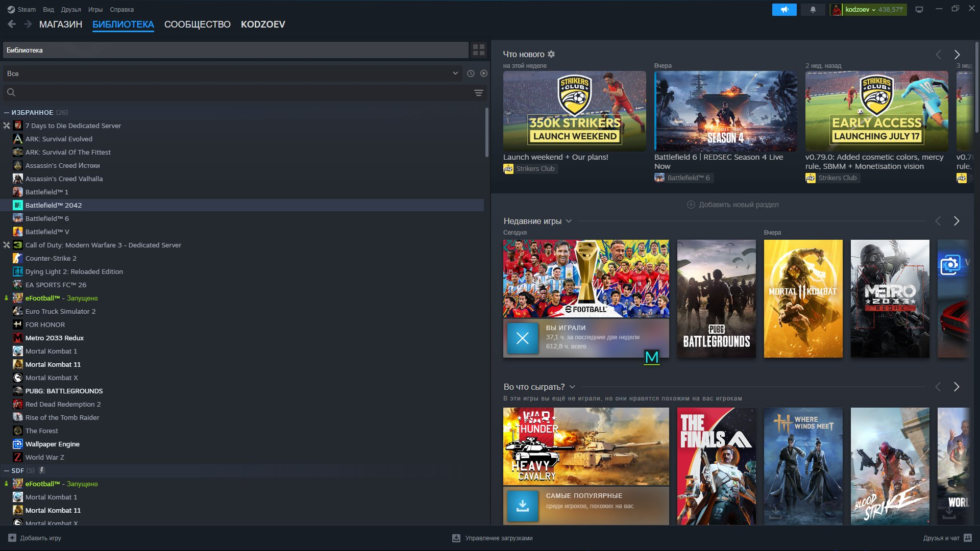Click the right panel vertical scrollbar
Image resolution: width=980 pixels, height=551 pixels.
pyautogui.click(x=977, y=87)
